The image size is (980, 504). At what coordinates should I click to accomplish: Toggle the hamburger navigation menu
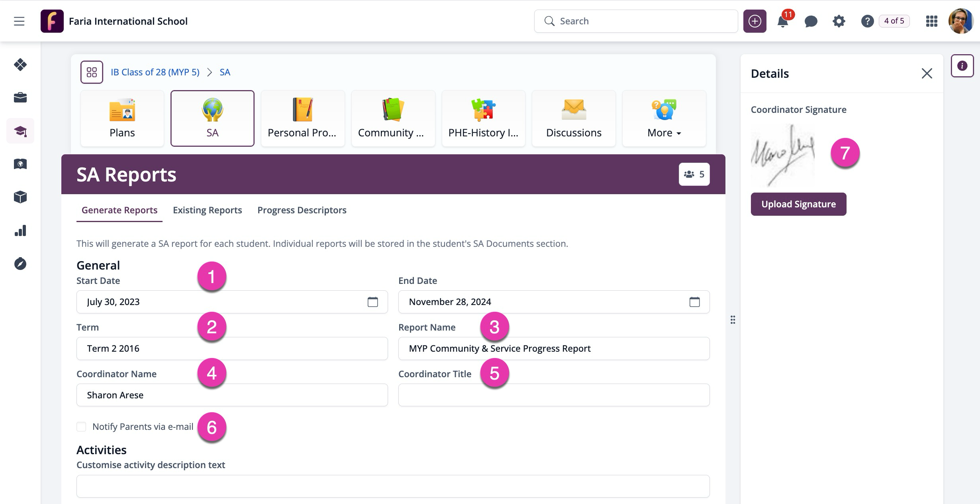click(19, 21)
